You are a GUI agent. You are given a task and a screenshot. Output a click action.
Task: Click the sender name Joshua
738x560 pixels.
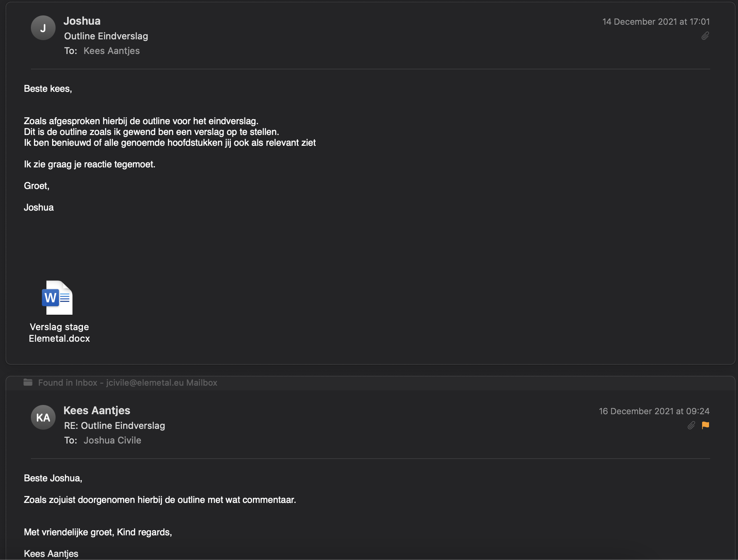(82, 21)
